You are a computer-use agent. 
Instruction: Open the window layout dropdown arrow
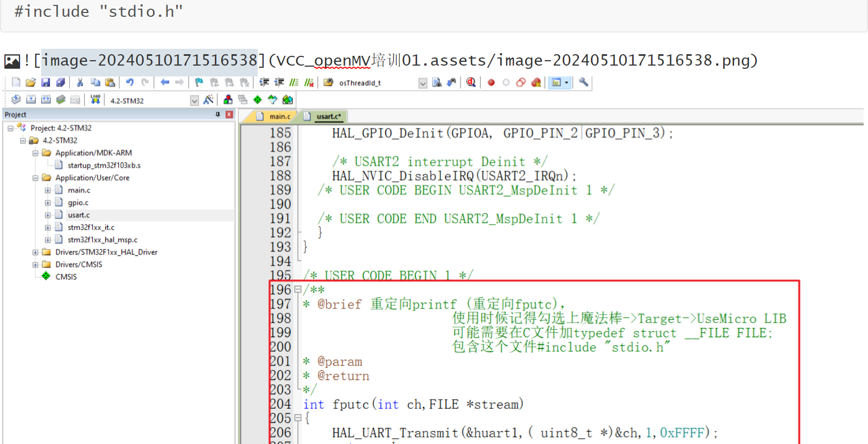(567, 82)
